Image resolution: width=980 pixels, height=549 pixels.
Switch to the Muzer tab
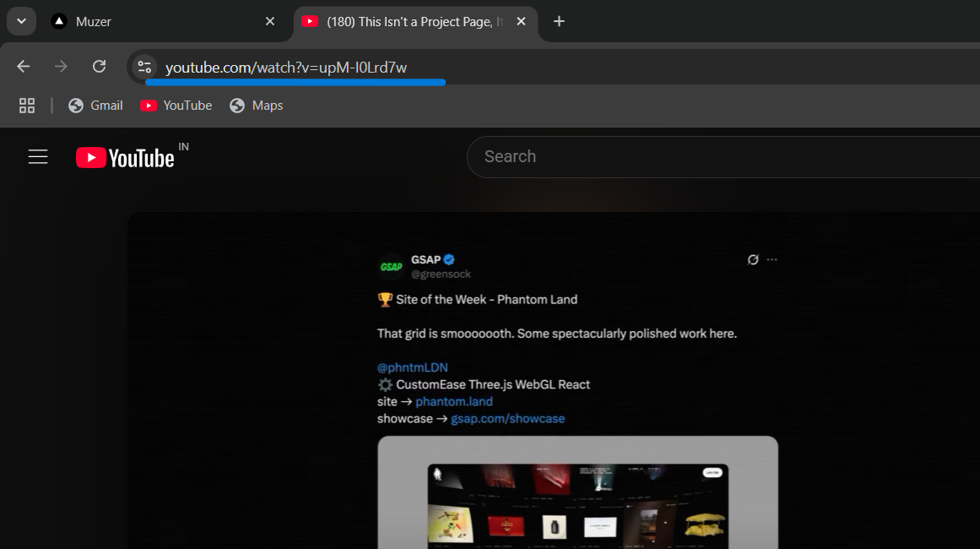(152, 21)
